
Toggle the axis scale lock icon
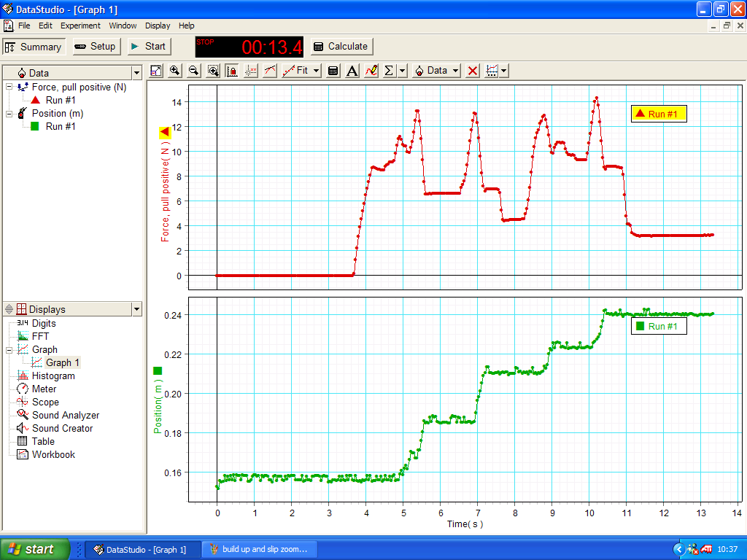click(x=232, y=71)
